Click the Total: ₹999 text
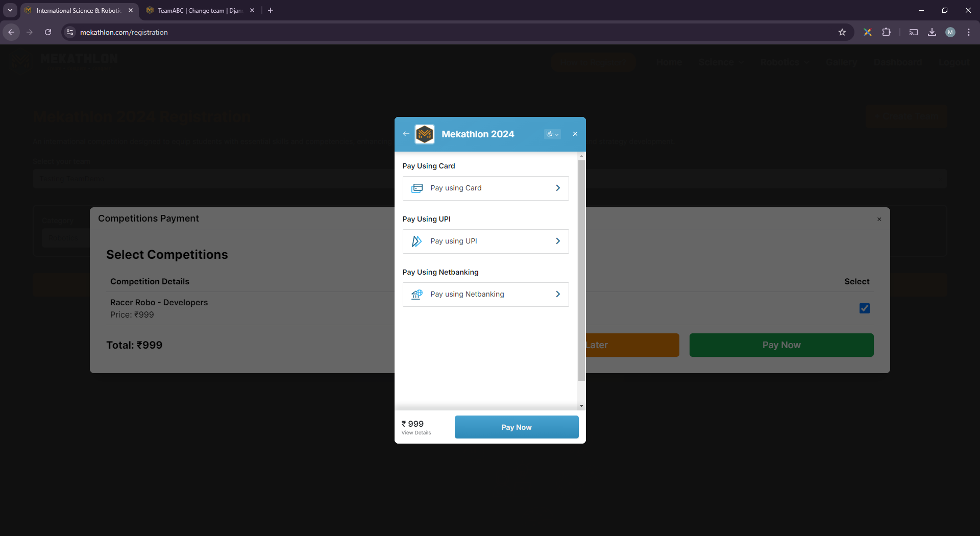The image size is (980, 536). pos(134,345)
